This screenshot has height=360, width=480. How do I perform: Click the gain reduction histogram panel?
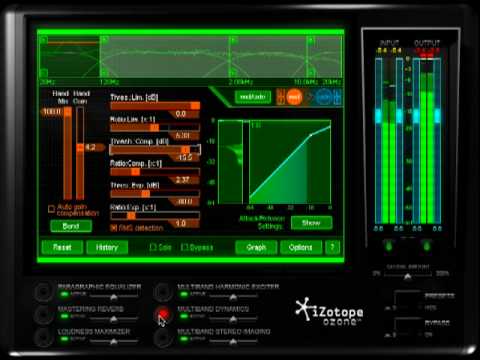(231, 162)
